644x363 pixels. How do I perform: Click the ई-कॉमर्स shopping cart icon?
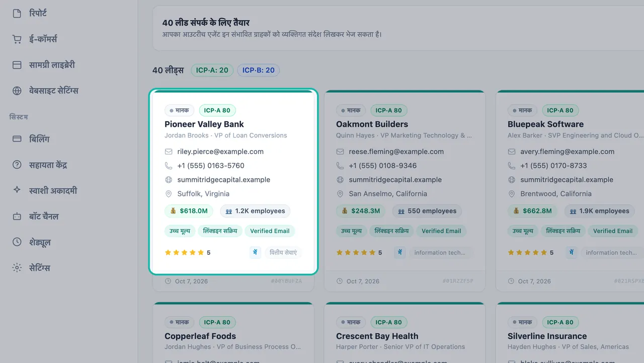(x=17, y=39)
